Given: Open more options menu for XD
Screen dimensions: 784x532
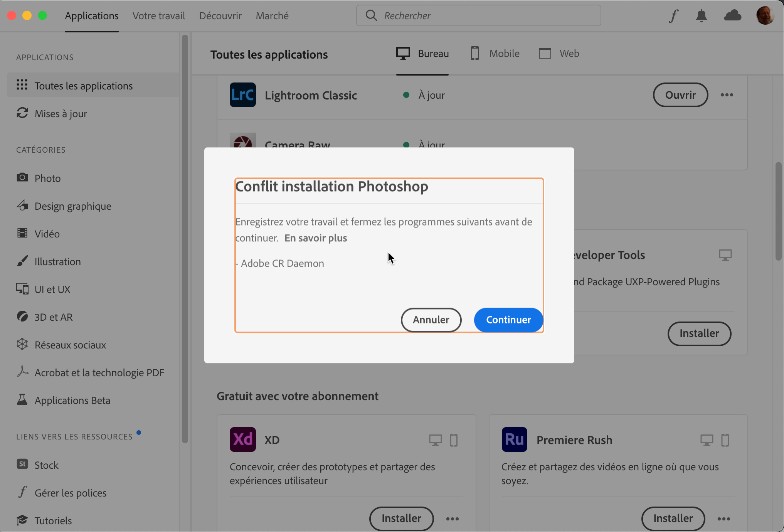Looking at the screenshot, I should 452,519.
